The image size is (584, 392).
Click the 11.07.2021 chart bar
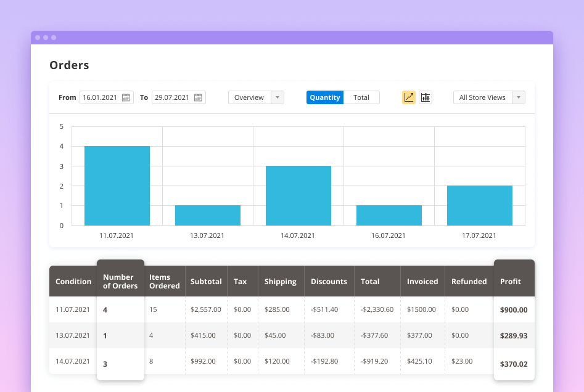(117, 186)
